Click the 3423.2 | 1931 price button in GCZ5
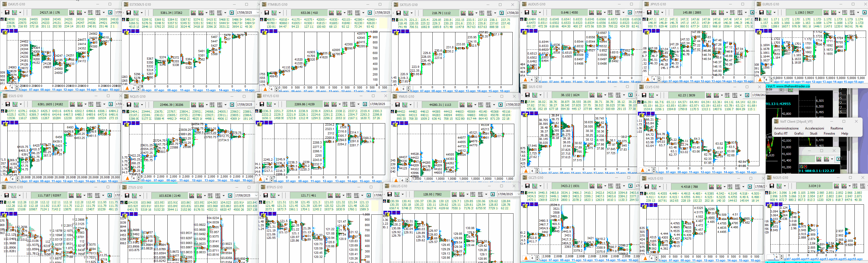Screen dimensions: 868x263 click(570, 186)
